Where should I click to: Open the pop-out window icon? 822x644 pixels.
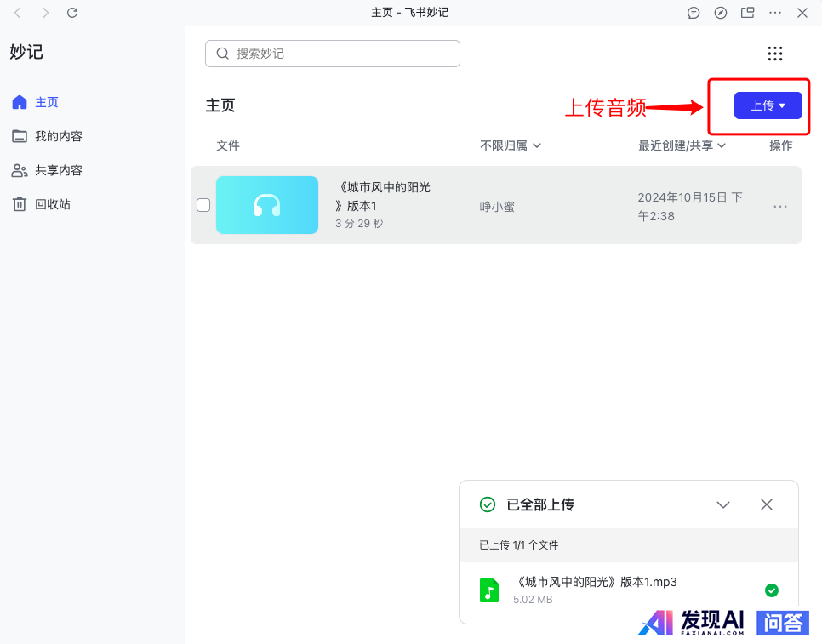click(747, 13)
